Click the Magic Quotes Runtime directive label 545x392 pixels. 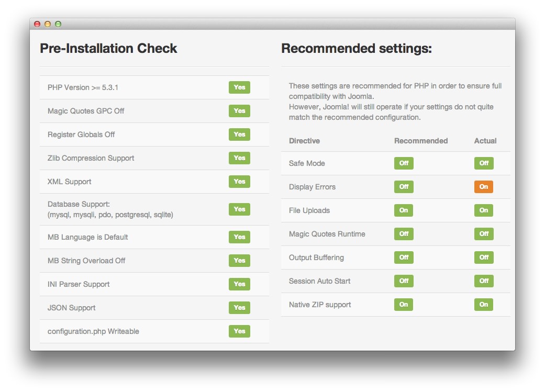click(327, 234)
